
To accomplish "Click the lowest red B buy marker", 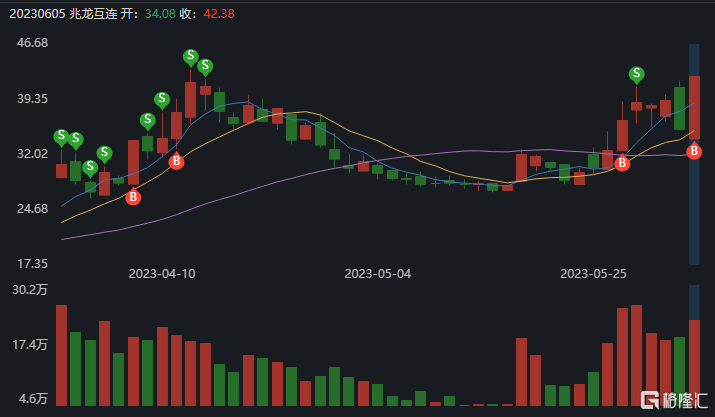I will 133,197.
